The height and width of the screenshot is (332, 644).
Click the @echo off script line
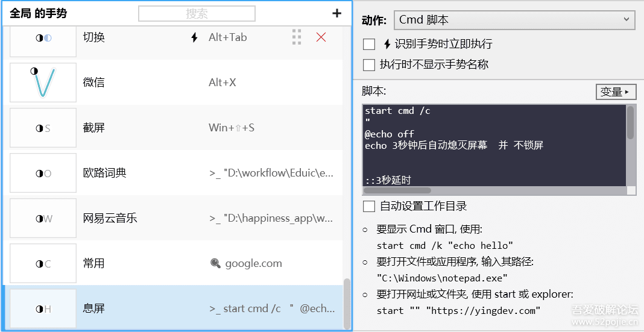click(390, 134)
